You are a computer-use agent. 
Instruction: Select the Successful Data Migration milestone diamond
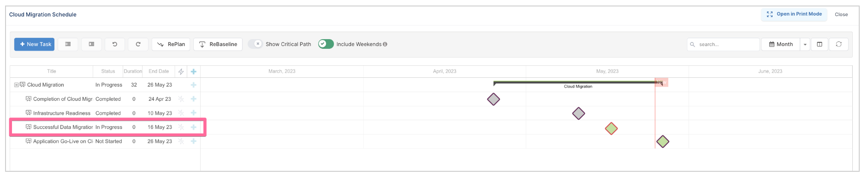(611, 128)
